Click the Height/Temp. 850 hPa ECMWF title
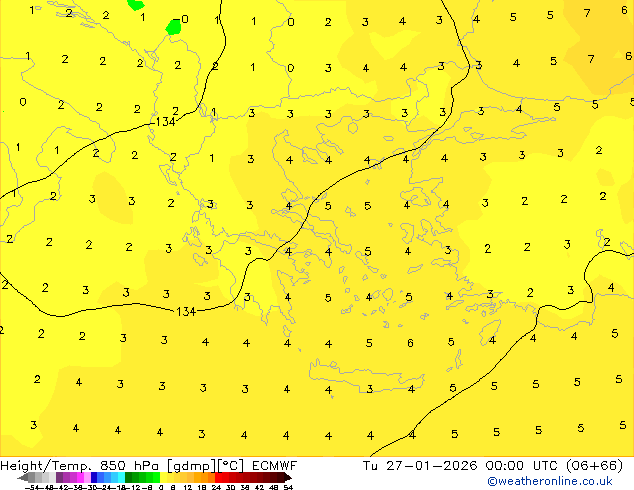This screenshot has height=490, width=634. 149,466
